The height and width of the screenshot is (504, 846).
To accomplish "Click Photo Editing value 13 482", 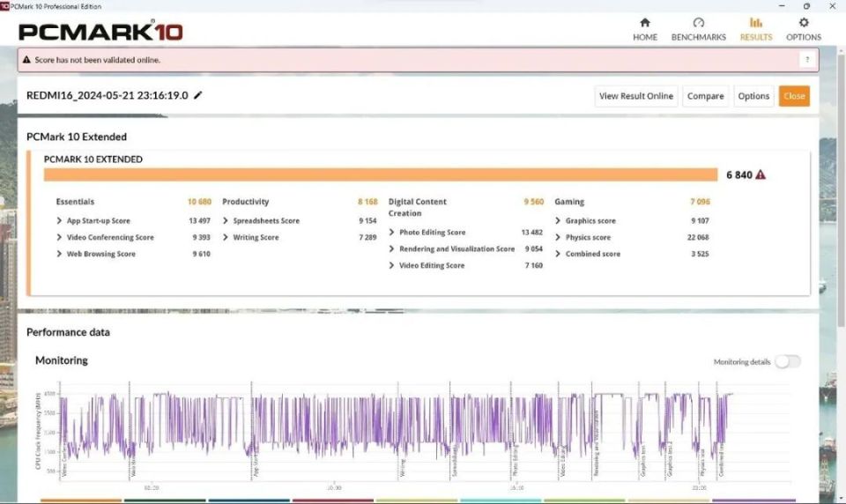I will [532, 232].
